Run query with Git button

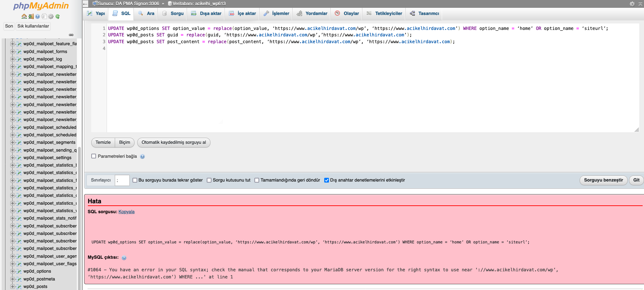(636, 180)
